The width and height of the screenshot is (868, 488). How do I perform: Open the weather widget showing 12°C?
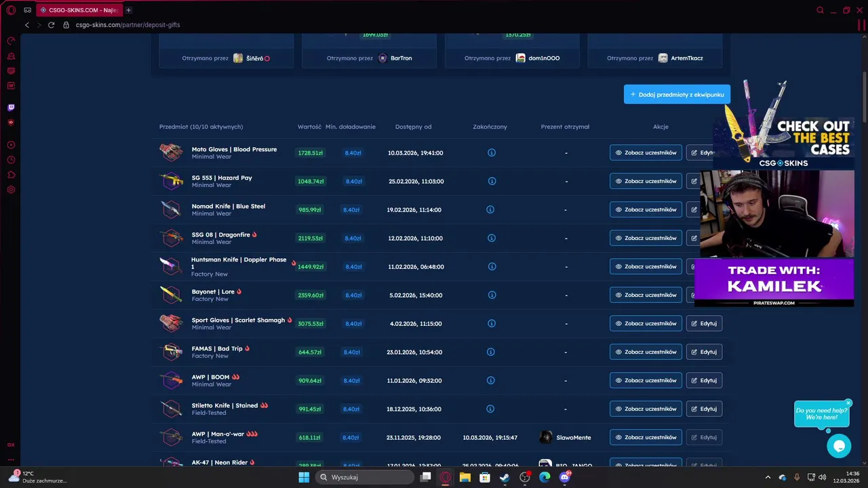pos(37,477)
